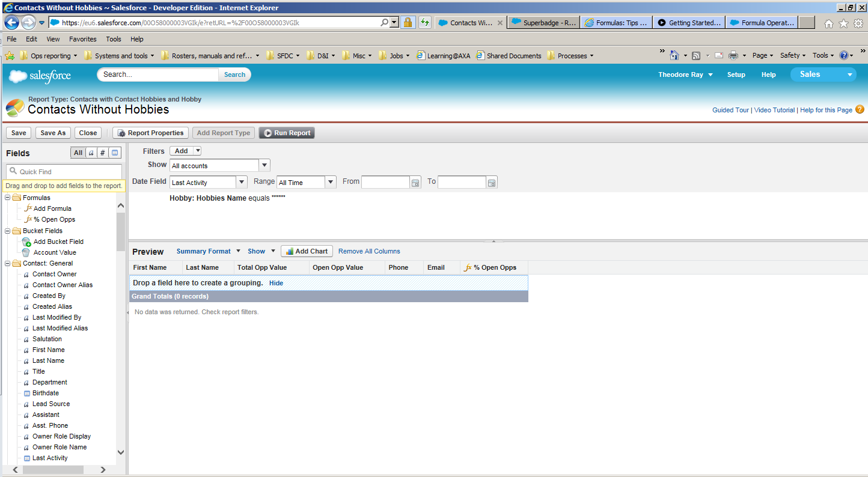Image resolution: width=868 pixels, height=477 pixels.
Task: Collapse the Formulas folder in Fields tree
Action: tap(8, 198)
